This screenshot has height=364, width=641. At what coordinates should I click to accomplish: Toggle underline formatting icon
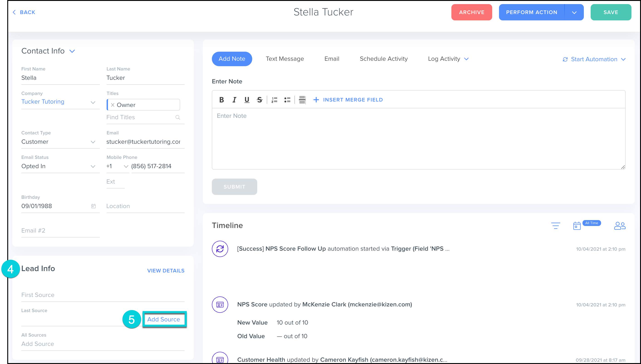(x=247, y=100)
